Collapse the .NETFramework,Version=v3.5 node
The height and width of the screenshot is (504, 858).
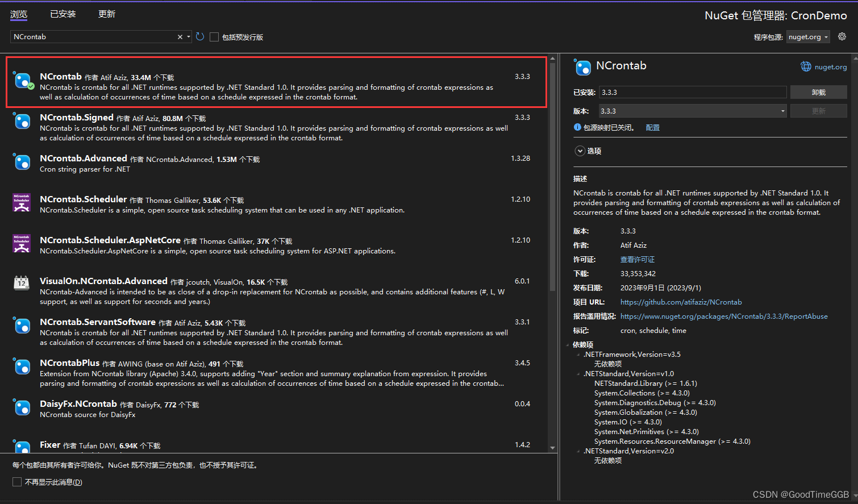578,355
